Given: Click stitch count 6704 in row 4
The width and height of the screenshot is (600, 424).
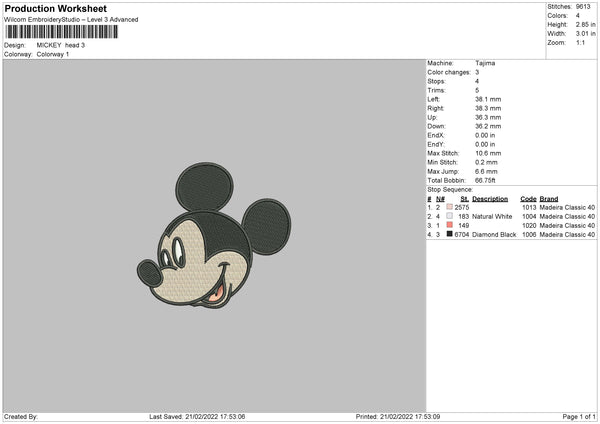Looking at the screenshot, I should click(x=462, y=235).
